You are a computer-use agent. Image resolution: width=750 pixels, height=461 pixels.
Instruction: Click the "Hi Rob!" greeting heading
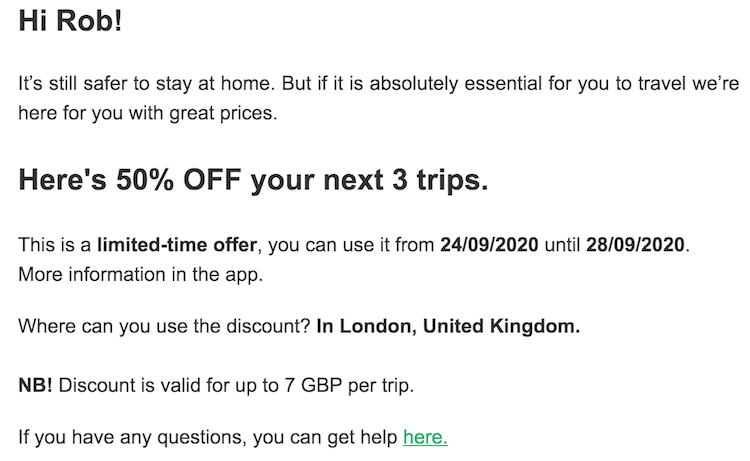[70, 21]
